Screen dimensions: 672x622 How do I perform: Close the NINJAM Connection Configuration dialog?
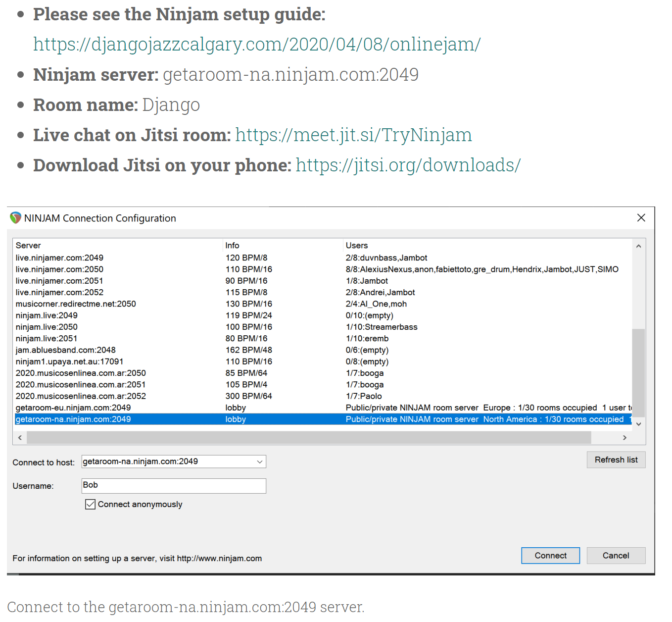point(641,218)
